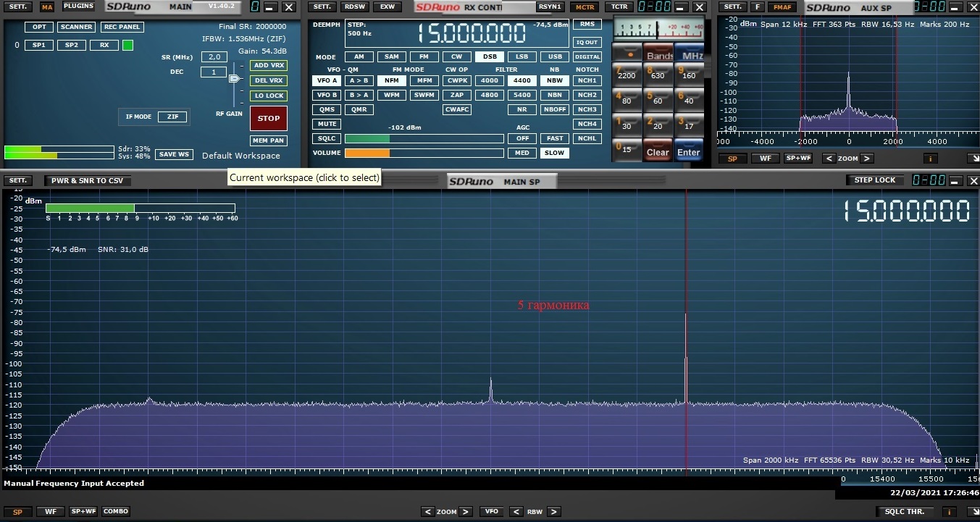Switch AUX SP to SP+WF view
The image size is (980, 522).
point(799,159)
